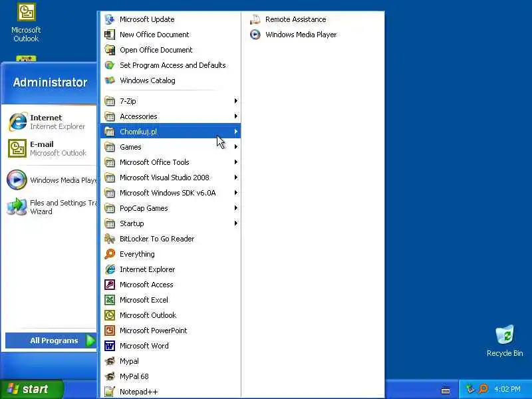Expand the Microsoft Windows SDK v6.0A arrow
The width and height of the screenshot is (532, 399).
(236, 193)
